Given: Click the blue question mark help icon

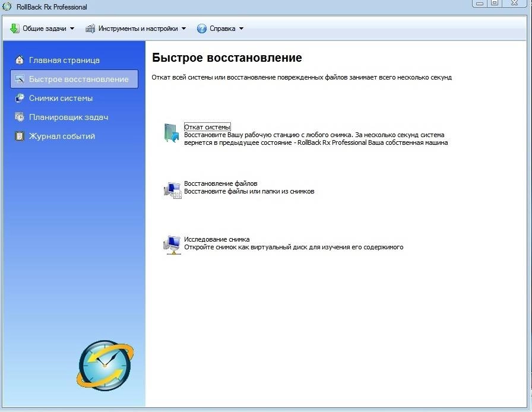Looking at the screenshot, I should coord(201,28).
